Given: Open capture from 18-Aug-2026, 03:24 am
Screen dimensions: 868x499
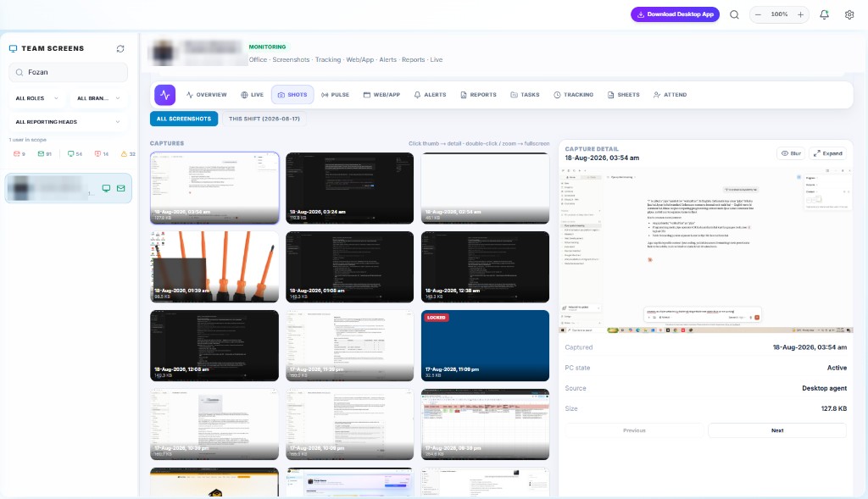Looking at the screenshot, I should pyautogui.click(x=349, y=188).
